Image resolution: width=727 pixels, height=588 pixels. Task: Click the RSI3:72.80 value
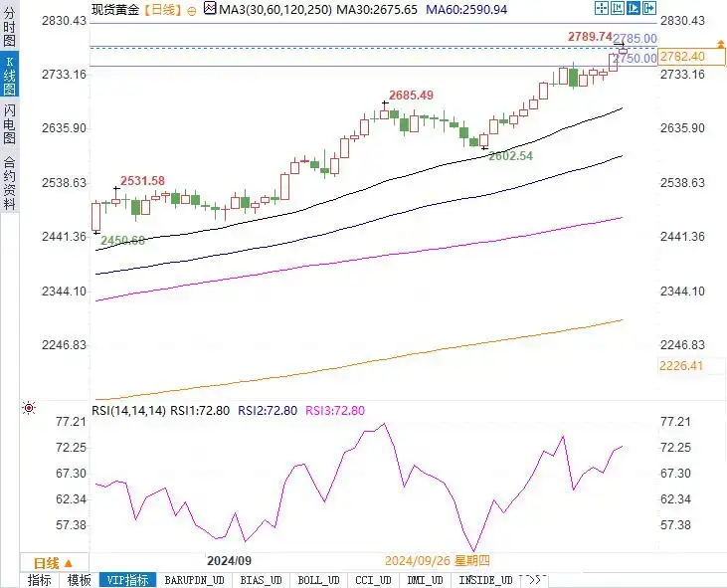click(335, 410)
